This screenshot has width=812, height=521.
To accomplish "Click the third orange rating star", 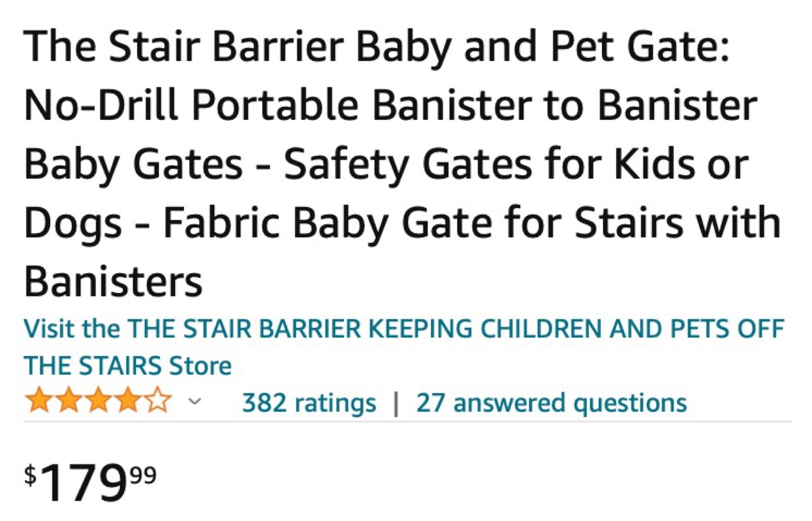I will tap(98, 400).
